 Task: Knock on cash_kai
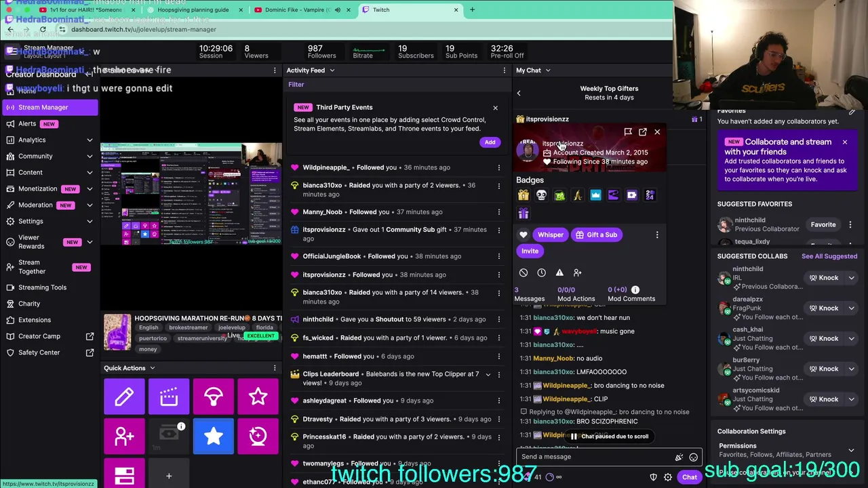824,338
